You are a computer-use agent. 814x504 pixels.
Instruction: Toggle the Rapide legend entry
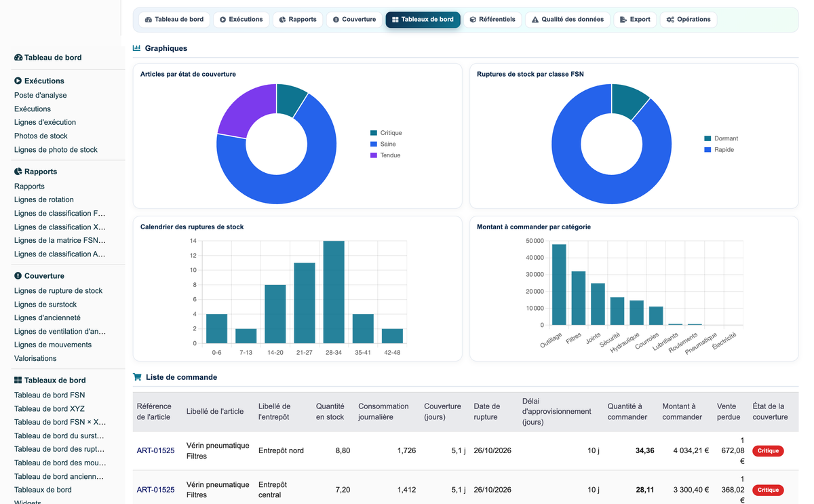tap(719, 149)
